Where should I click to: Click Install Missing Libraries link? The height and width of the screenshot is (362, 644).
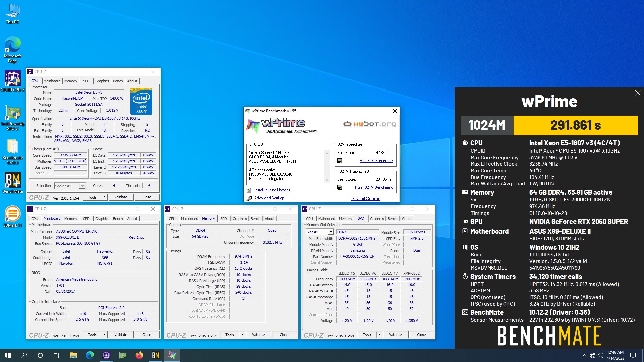[x=272, y=190]
